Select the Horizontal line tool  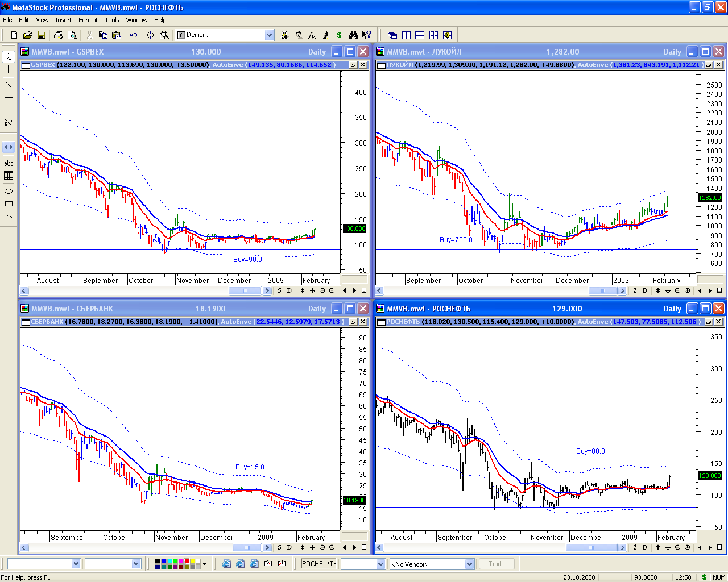click(9, 97)
